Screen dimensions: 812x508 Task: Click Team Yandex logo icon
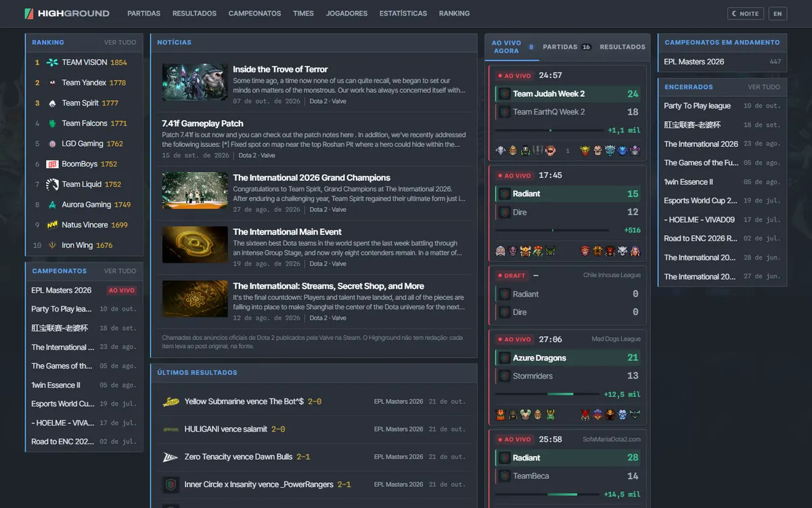52,83
